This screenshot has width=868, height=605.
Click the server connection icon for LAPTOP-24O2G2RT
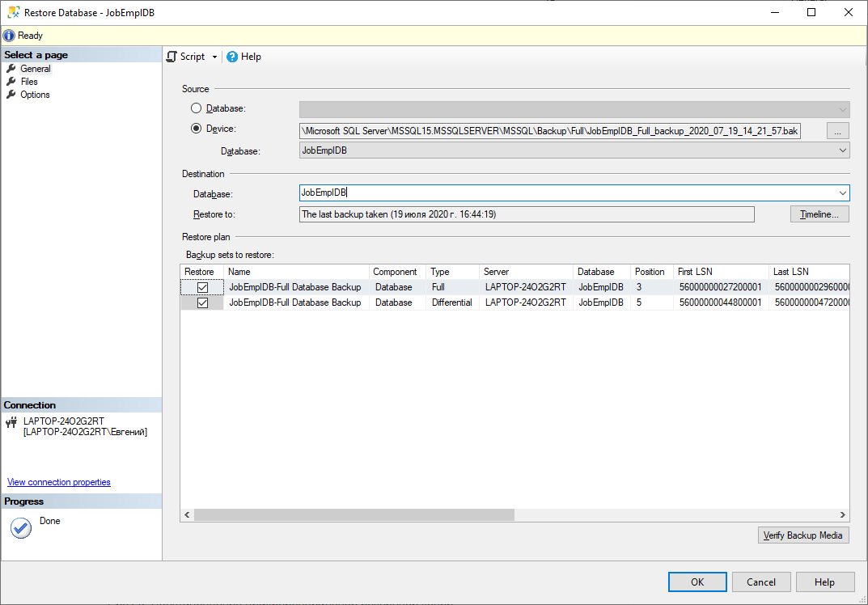11,421
